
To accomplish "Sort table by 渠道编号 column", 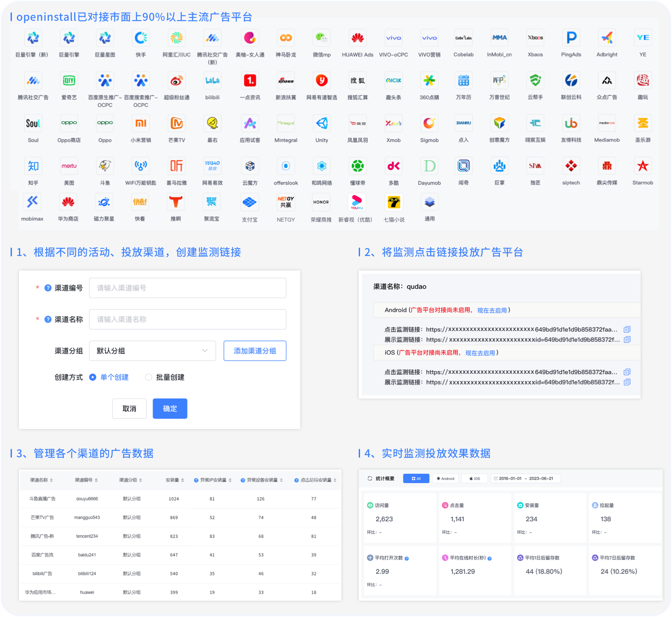I will click(96, 480).
